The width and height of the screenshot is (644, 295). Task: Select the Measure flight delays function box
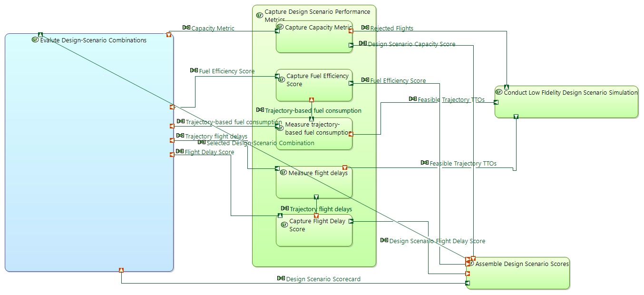point(314,182)
